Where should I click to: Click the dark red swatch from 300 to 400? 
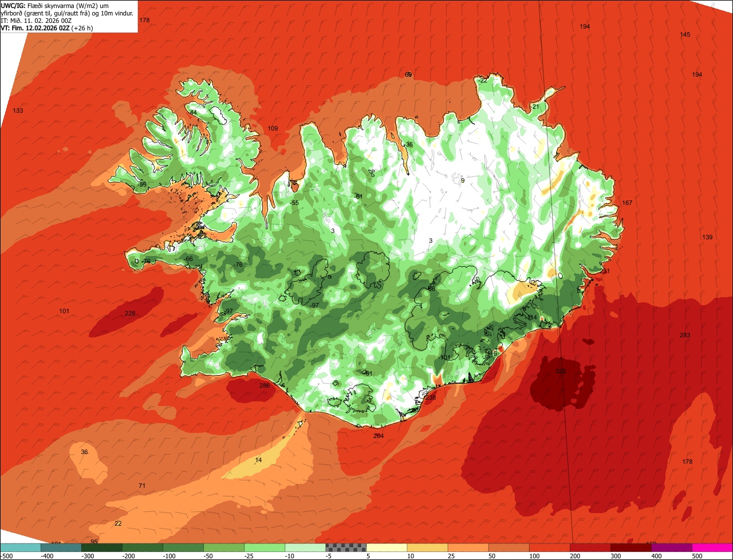click(630, 547)
